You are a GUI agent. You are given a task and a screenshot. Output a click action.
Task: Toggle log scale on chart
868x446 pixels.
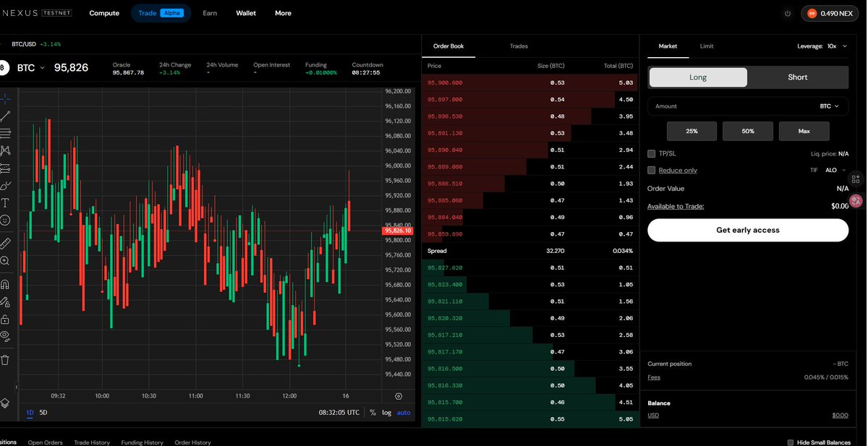tap(387, 413)
